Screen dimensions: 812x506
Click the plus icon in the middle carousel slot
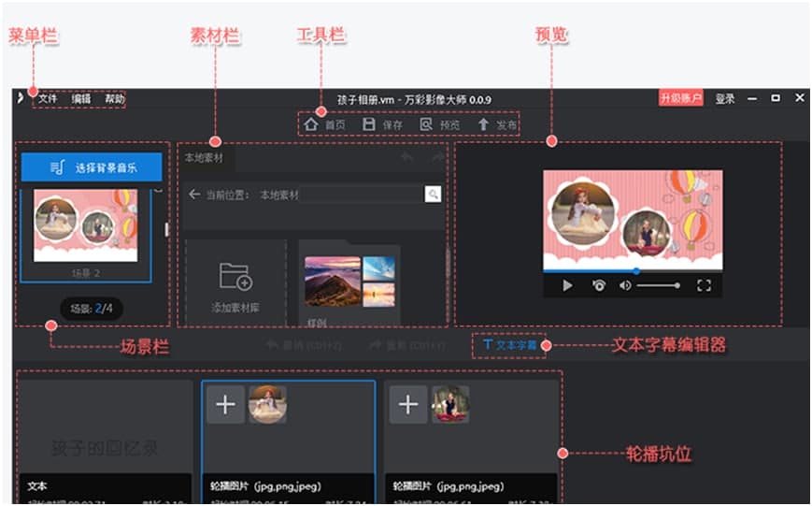pos(225,404)
